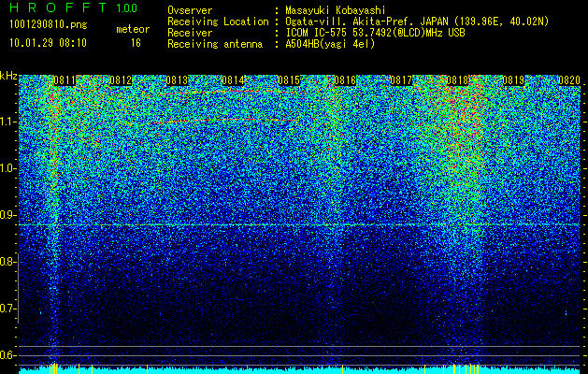Viewport: 588px width, 374px height.
Task: Click the 1.1 frequency axis label
Action: pos(7,122)
